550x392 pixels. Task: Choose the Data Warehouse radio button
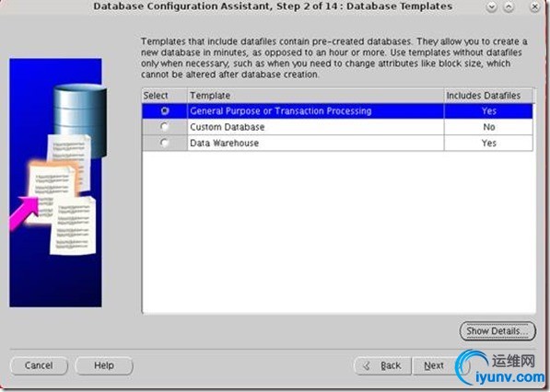pyautogui.click(x=164, y=143)
